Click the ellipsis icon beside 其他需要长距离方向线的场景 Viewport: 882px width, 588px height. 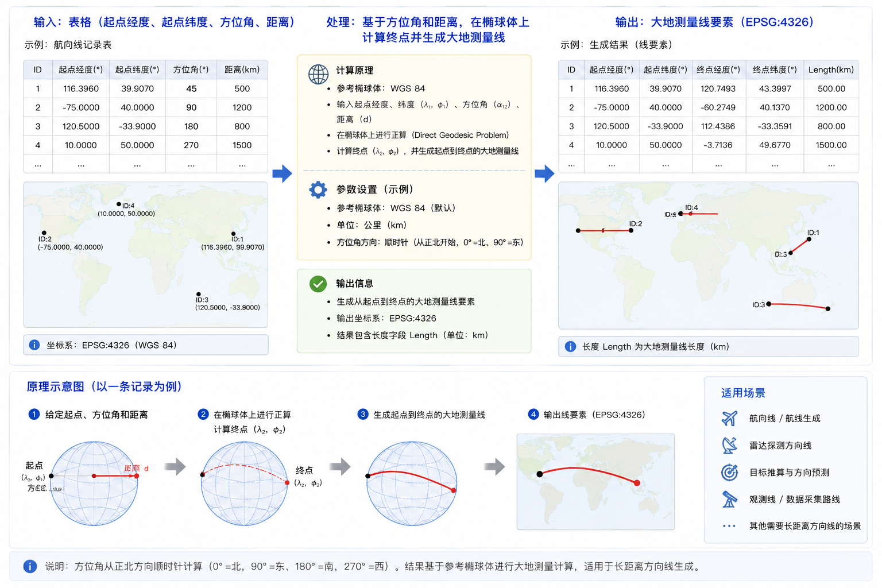pyautogui.click(x=729, y=526)
